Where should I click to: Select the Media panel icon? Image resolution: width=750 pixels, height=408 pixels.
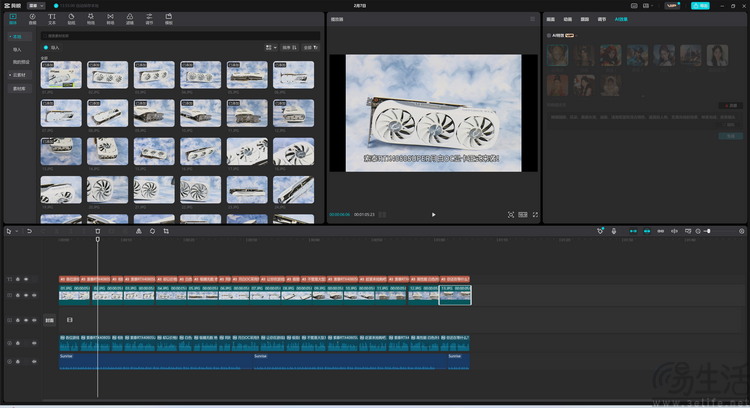(x=13, y=19)
